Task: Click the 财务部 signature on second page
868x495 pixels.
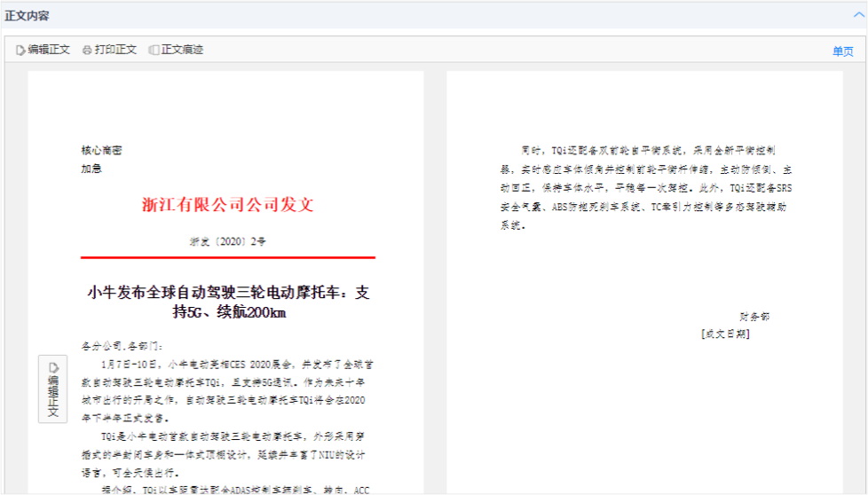Action: pyautogui.click(x=754, y=317)
